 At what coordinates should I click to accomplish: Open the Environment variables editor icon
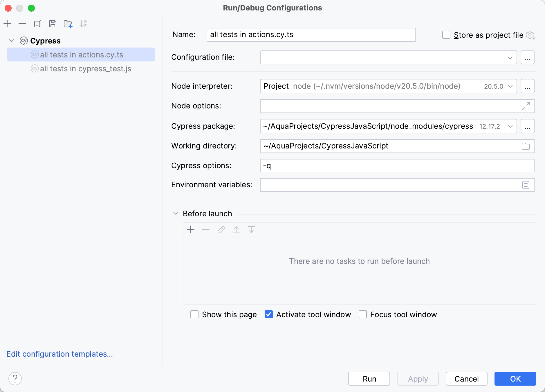point(526,185)
